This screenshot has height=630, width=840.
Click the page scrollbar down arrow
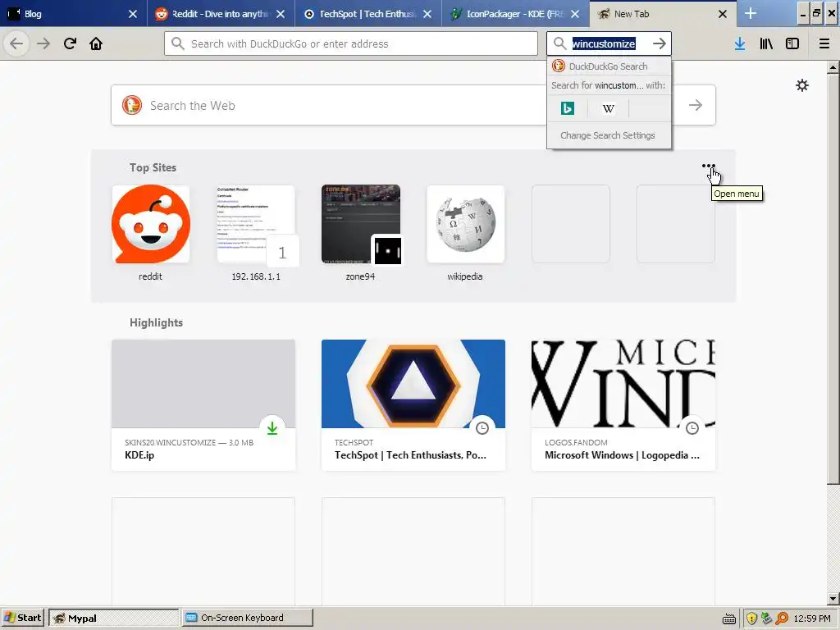point(833,598)
